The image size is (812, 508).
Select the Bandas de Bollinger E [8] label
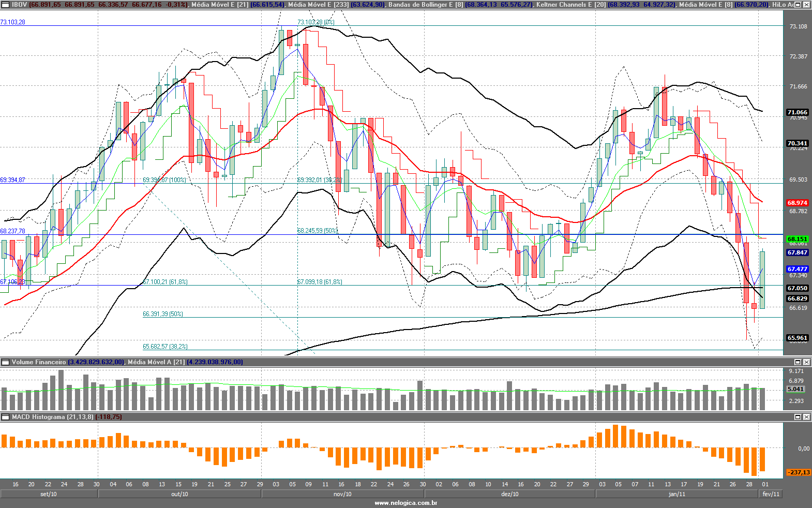[426, 4]
